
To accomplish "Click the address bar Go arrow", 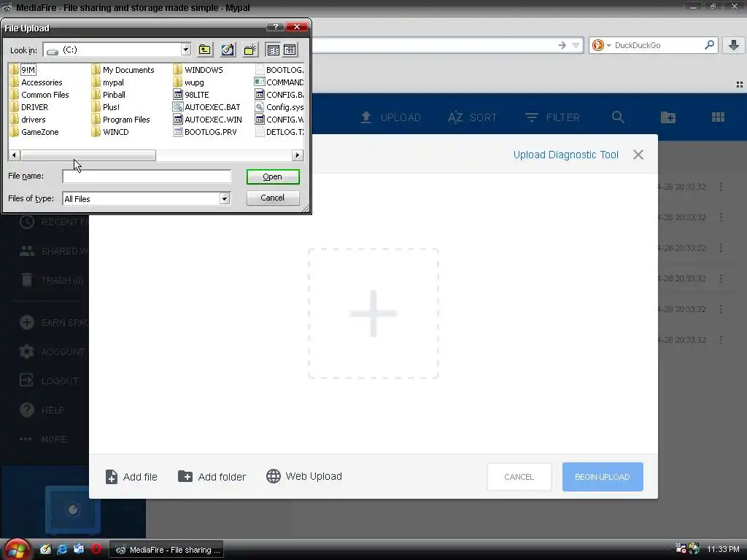I will pos(562,45).
